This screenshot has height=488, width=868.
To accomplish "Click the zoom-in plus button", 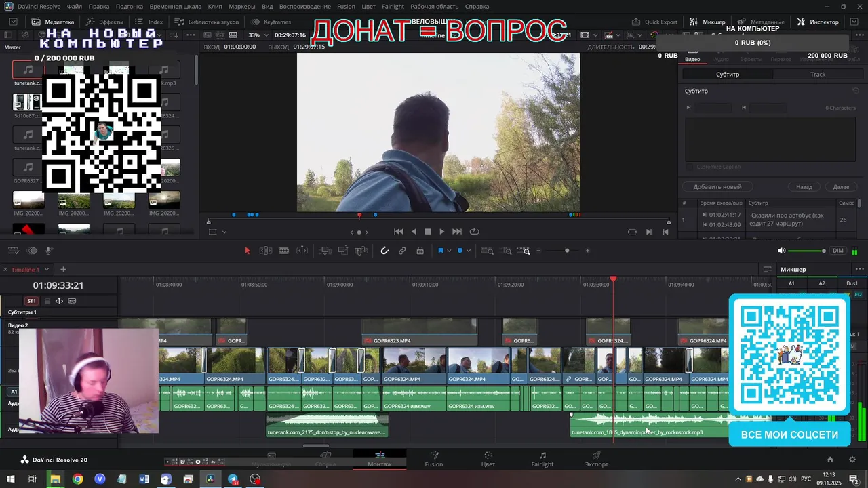I will point(588,251).
